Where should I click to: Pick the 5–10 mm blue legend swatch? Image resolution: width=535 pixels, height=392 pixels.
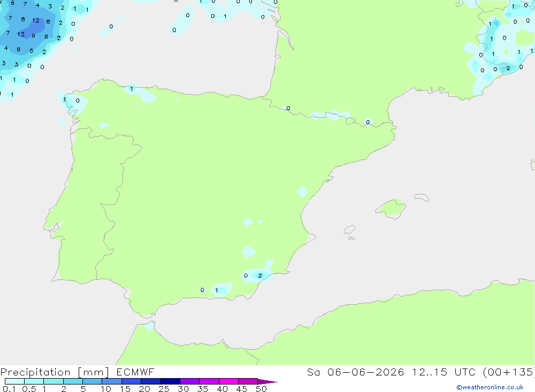pyautogui.click(x=92, y=381)
